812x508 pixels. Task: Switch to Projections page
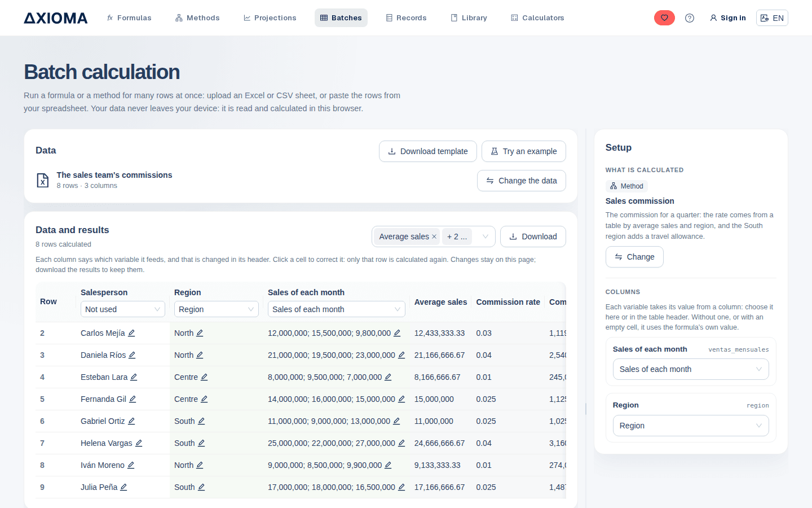270,18
